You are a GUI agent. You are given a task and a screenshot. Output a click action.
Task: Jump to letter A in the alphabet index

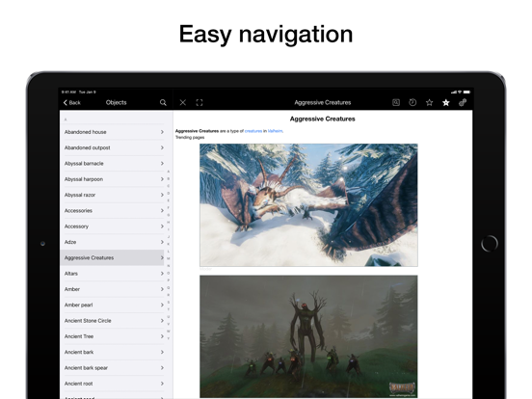pyautogui.click(x=169, y=172)
